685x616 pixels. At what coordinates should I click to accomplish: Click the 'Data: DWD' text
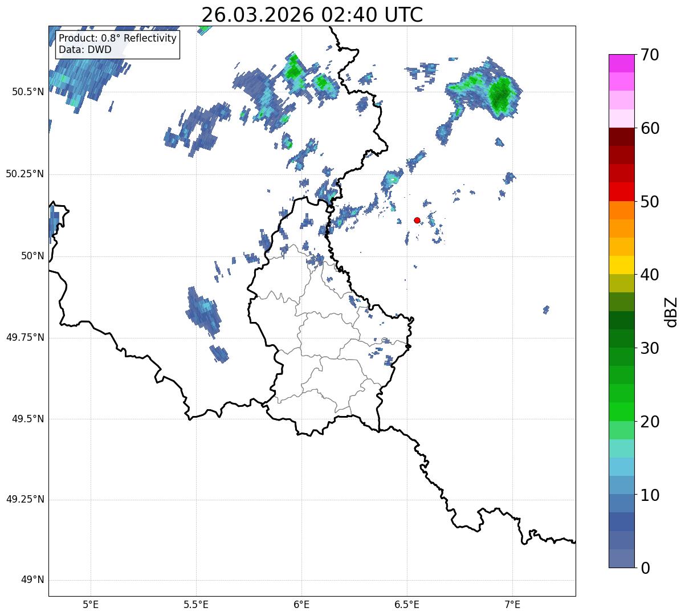85,50
